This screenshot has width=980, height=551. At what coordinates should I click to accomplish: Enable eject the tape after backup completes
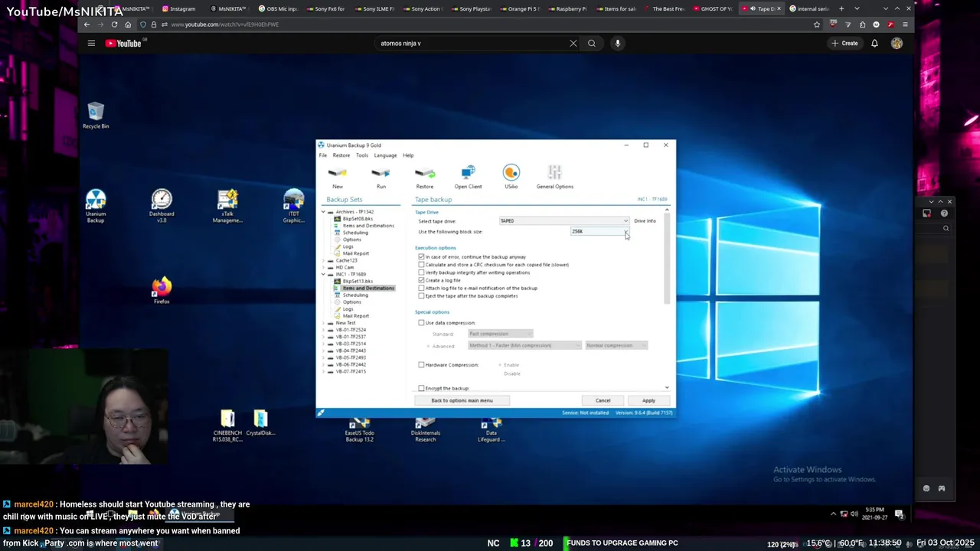point(421,295)
